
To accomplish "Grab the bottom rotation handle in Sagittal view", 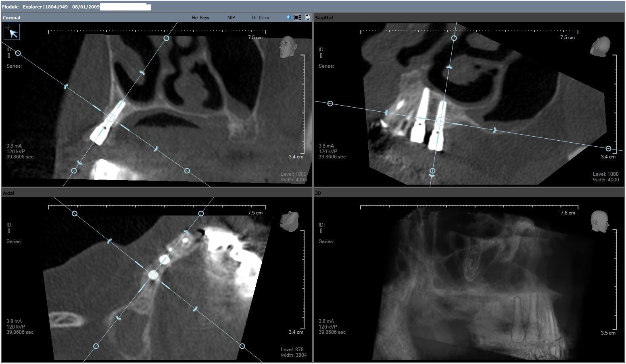I will (432, 171).
